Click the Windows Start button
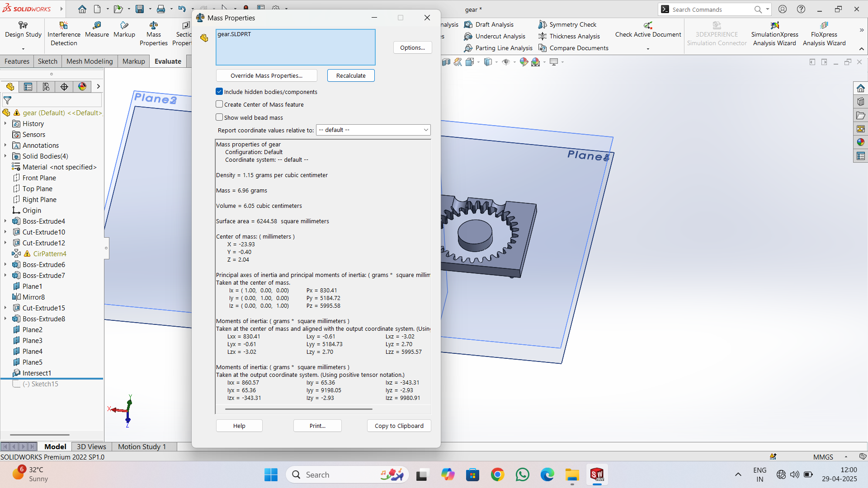 [271, 474]
